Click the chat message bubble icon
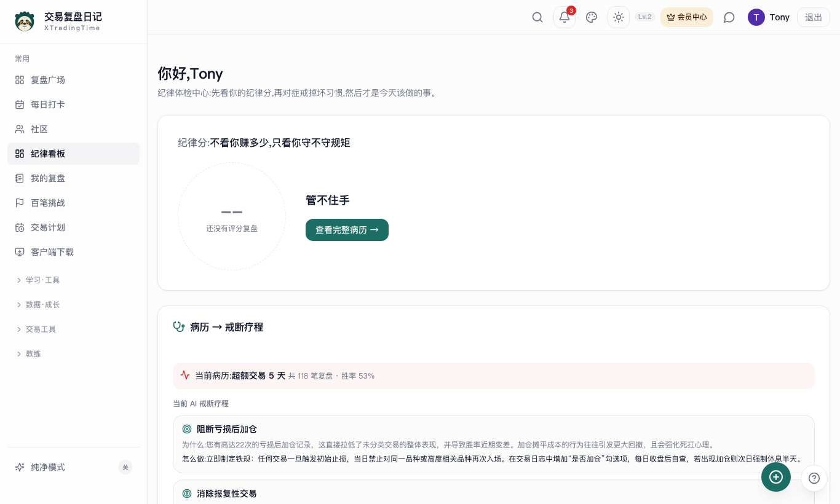This screenshot has width=840, height=504. click(x=729, y=17)
